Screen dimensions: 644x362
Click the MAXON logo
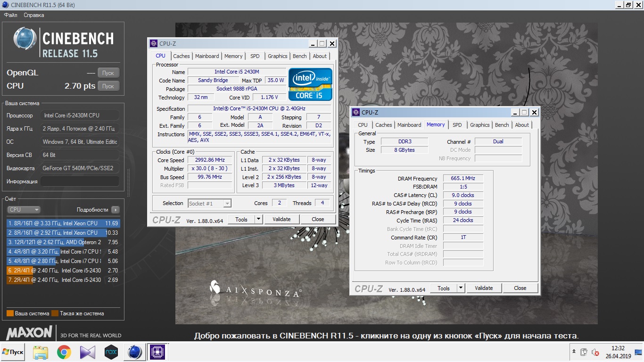pos(29,333)
